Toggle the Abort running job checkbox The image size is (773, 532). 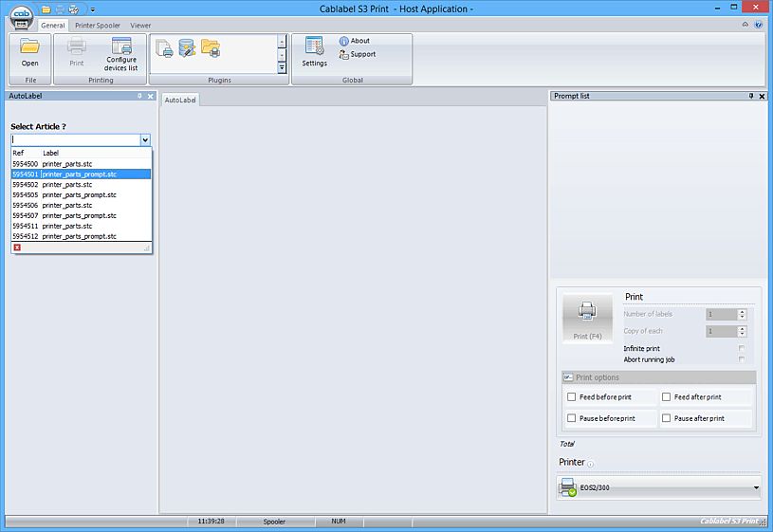click(742, 359)
